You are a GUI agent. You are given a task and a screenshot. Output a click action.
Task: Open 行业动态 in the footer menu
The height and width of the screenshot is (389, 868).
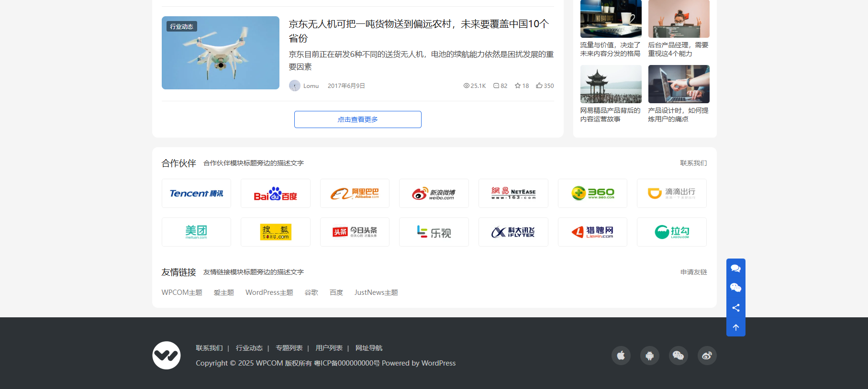[249, 348]
